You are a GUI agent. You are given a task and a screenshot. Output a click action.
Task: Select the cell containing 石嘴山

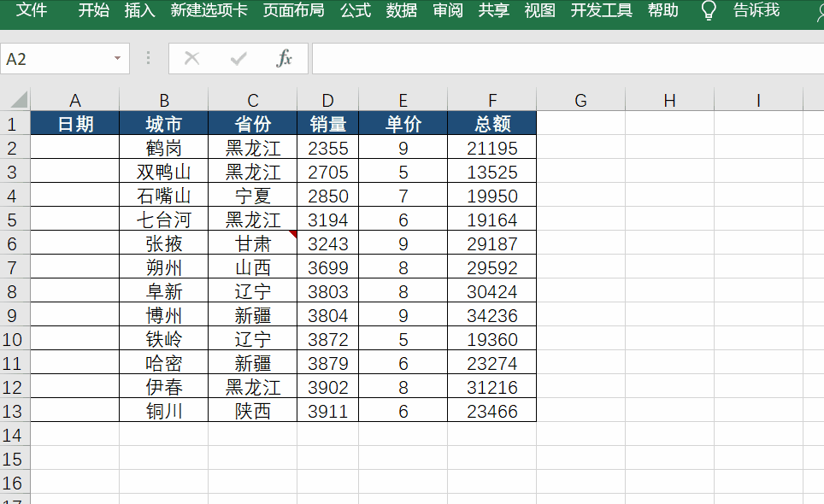coord(164,196)
